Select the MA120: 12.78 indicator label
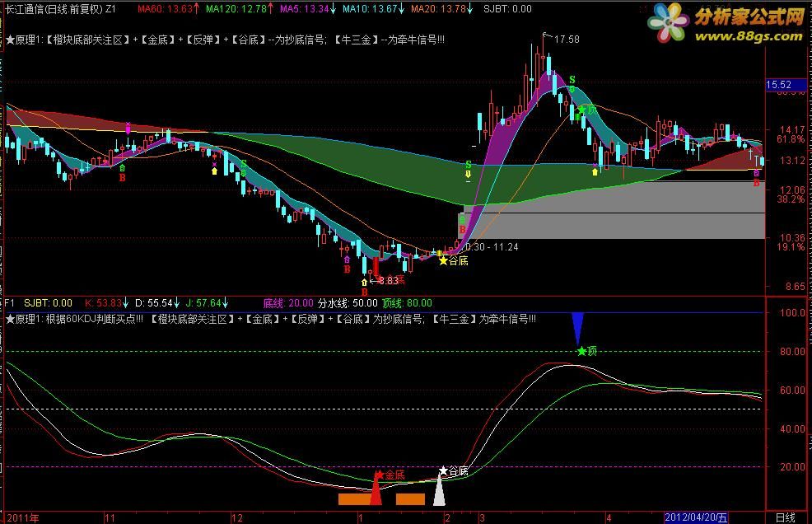 [x=240, y=9]
